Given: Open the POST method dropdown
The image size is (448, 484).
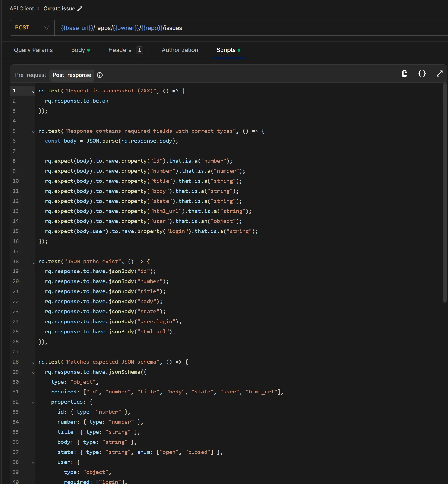Looking at the screenshot, I should (31, 28).
